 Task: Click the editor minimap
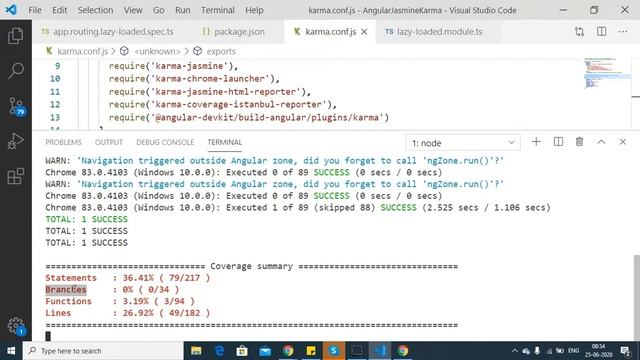(x=606, y=73)
